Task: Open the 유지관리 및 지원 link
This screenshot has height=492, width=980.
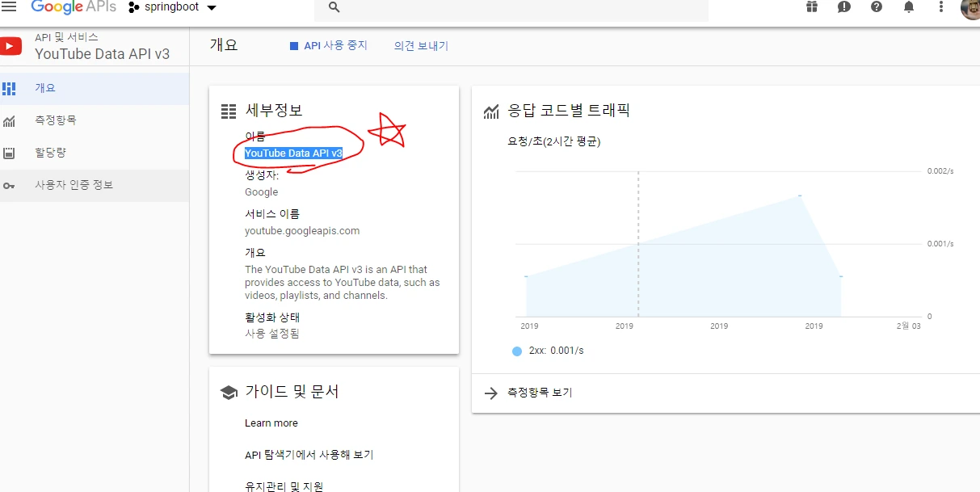Action: [x=284, y=486]
